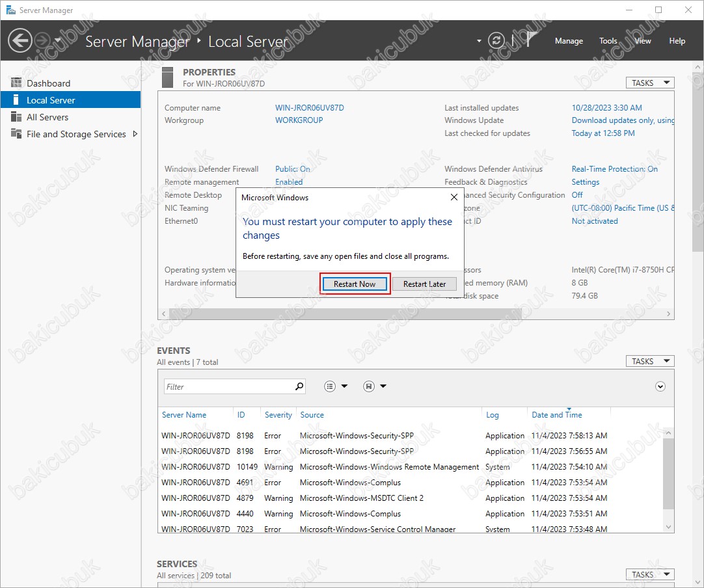The width and height of the screenshot is (704, 588).
Task: Click Restart Now button
Action: 354,284
